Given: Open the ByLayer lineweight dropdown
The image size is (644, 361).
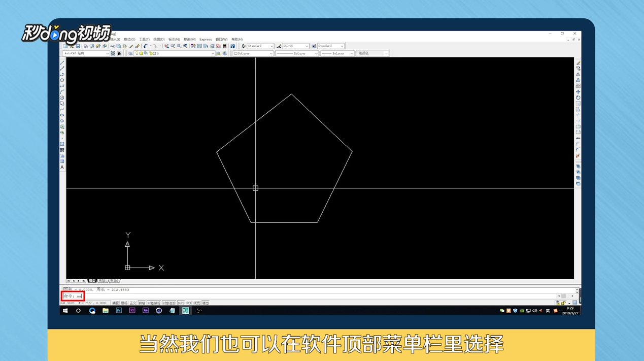Looking at the screenshot, I should coord(337,53).
